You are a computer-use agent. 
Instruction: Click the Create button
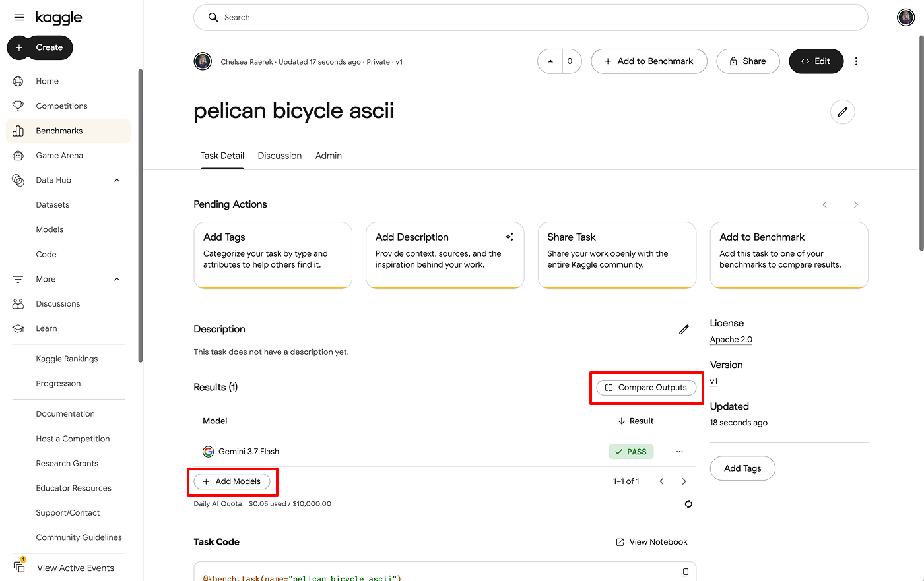click(x=40, y=47)
